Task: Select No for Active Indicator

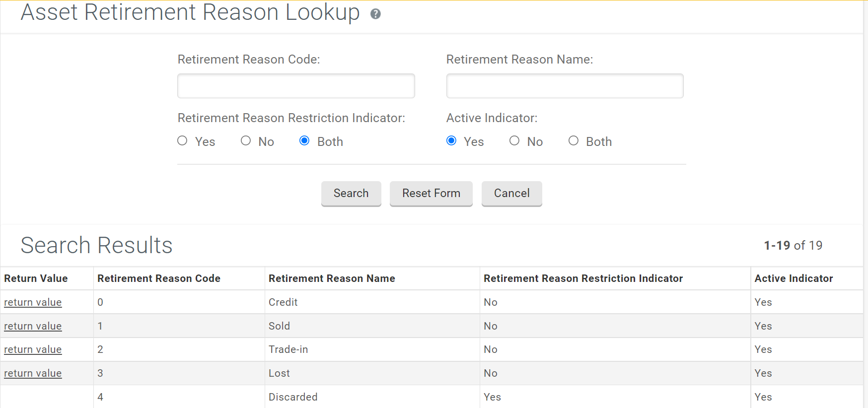Action: coord(514,141)
